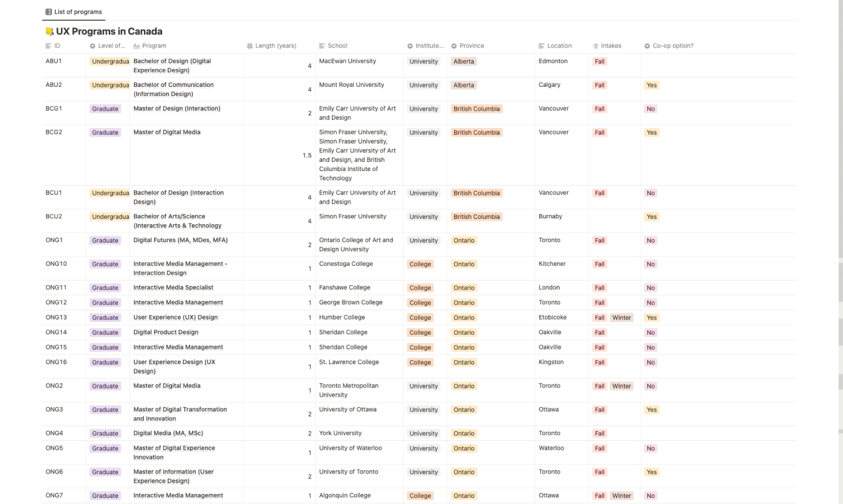Image resolution: width=843 pixels, height=504 pixels.
Task: Open the Master of Digital Media entry in row BCG2
Action: [167, 132]
